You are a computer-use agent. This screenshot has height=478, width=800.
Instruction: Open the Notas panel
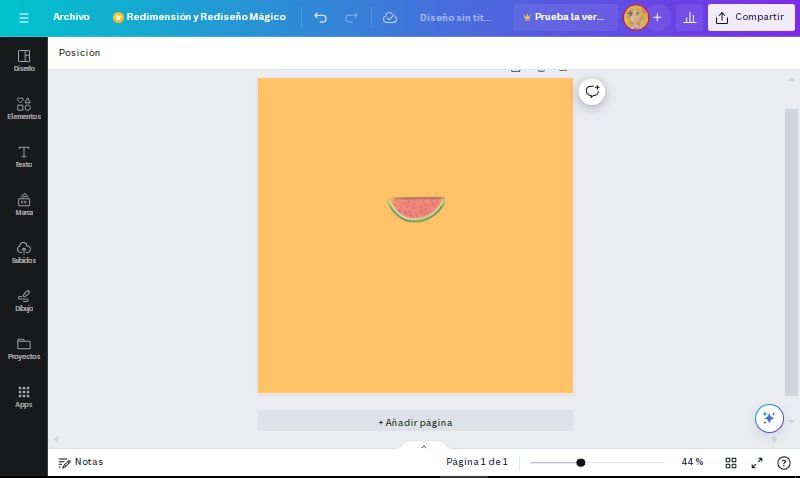point(81,462)
